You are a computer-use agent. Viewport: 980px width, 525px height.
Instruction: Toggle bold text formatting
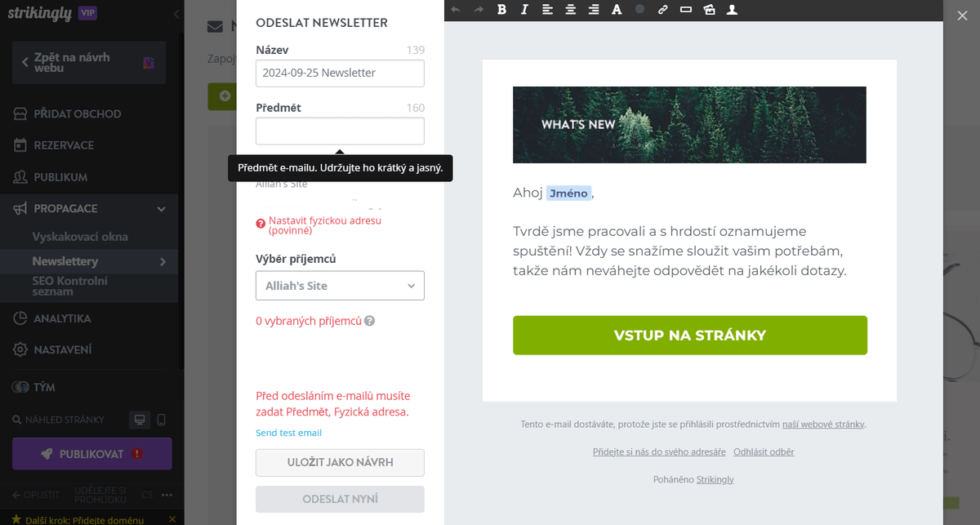pos(501,10)
